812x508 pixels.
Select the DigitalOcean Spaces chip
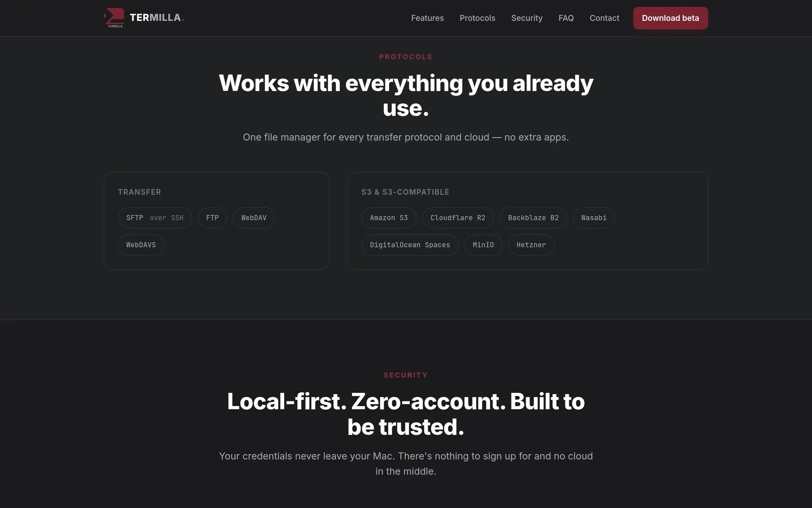410,245
